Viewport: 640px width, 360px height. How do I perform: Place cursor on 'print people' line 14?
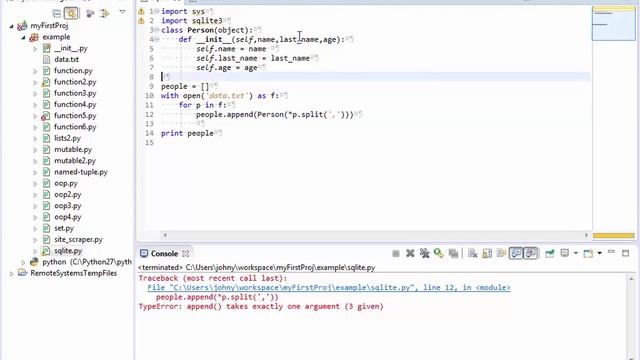coord(187,133)
